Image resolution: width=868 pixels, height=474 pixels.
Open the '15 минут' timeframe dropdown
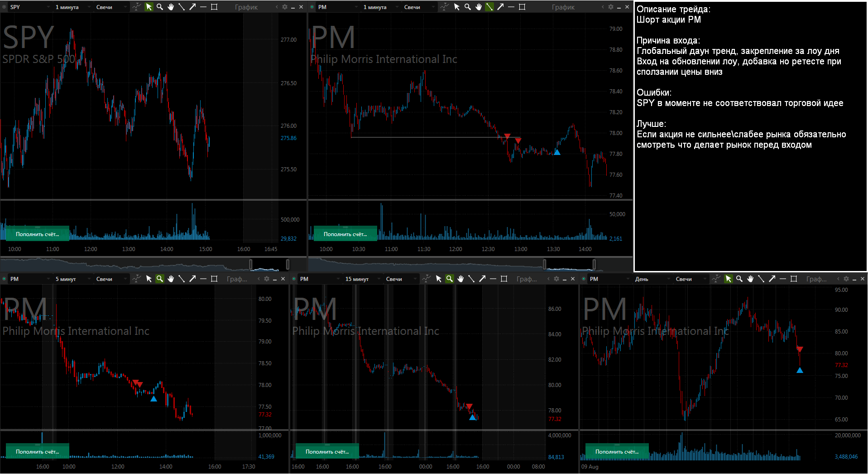[362, 279]
